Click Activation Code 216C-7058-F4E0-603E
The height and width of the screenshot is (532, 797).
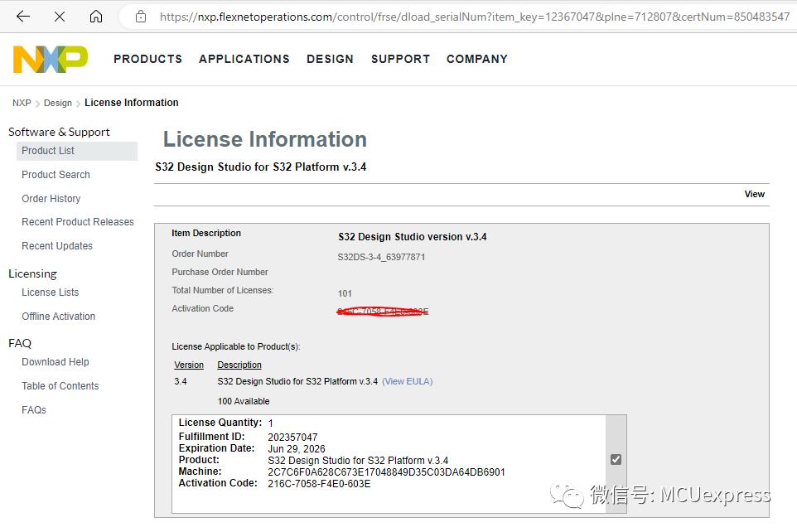tap(319, 484)
